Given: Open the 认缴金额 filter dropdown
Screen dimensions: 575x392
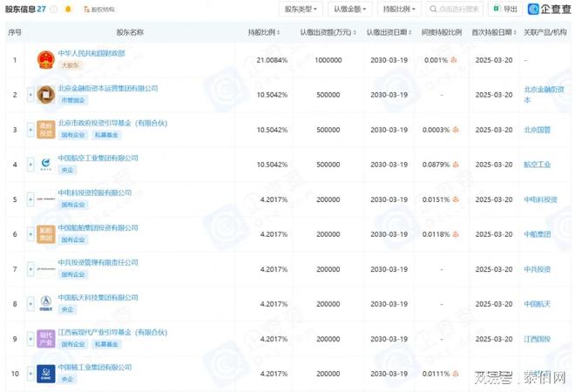Looking at the screenshot, I should click(x=350, y=9).
